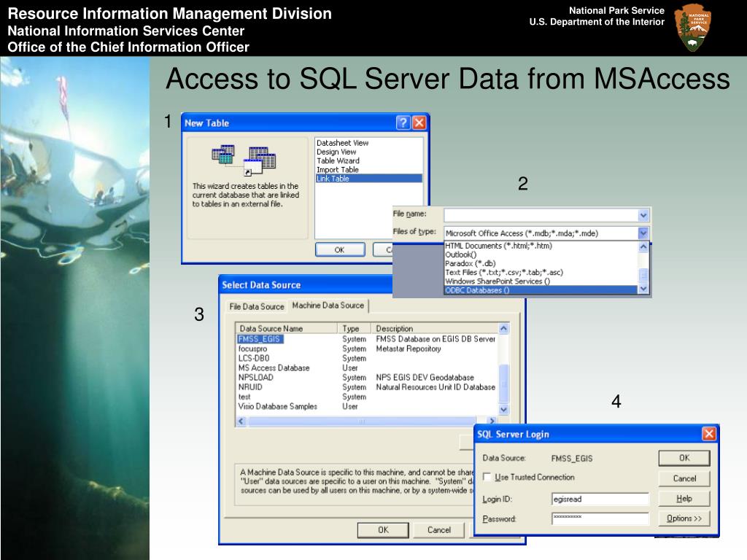Click OK in SQL Server Login dialog
This screenshot has width=747, height=560.
coord(684,458)
